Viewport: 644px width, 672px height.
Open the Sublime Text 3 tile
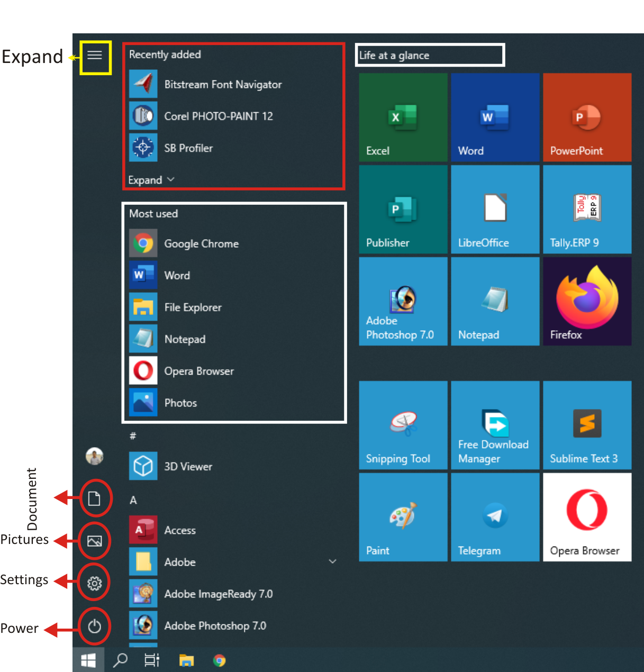(x=587, y=425)
